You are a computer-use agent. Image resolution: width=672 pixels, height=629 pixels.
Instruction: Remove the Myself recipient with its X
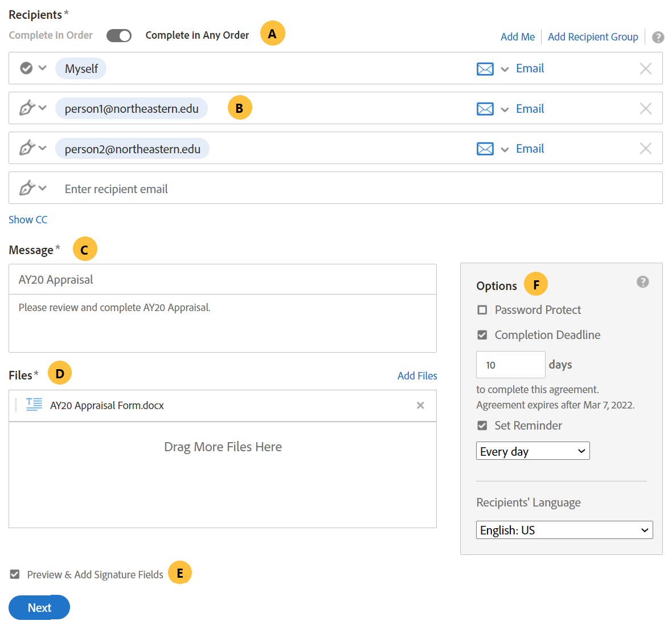point(645,69)
